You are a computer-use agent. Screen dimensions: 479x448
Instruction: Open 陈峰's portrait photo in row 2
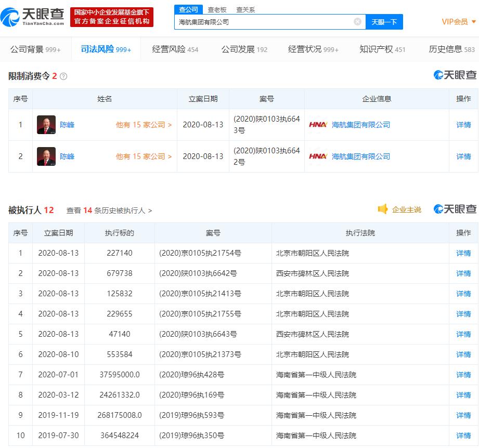(x=46, y=156)
